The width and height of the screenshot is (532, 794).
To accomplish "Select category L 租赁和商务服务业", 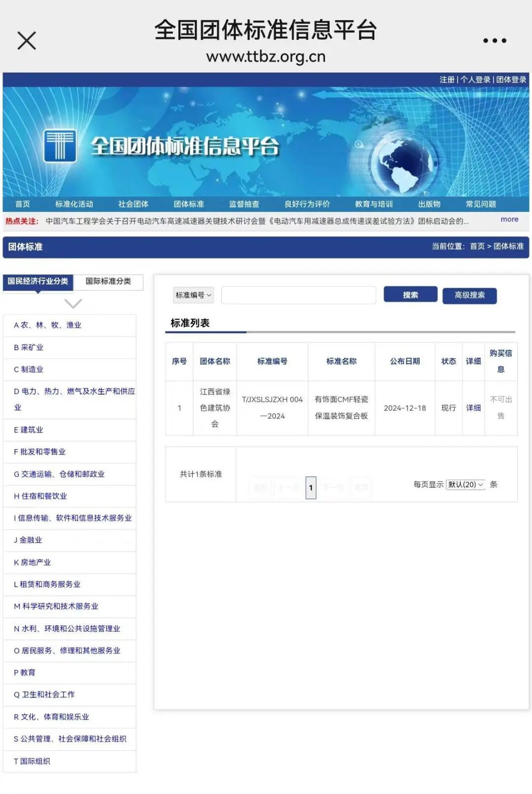I will click(x=69, y=584).
